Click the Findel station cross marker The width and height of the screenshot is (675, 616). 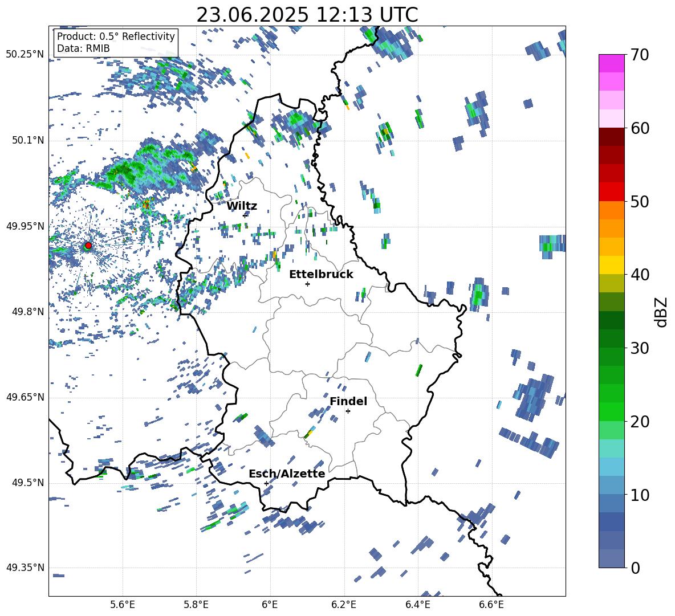pyautogui.click(x=348, y=411)
